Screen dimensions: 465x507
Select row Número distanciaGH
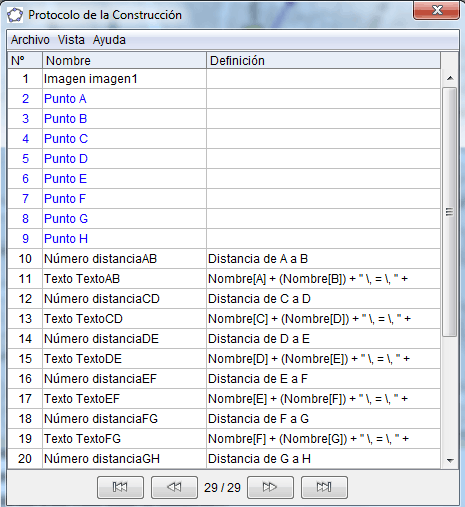[x=224, y=459]
